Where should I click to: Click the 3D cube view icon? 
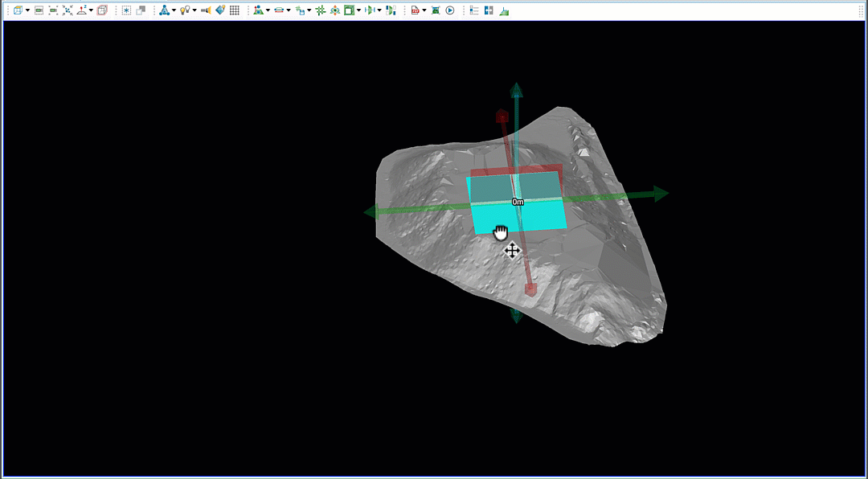click(18, 10)
